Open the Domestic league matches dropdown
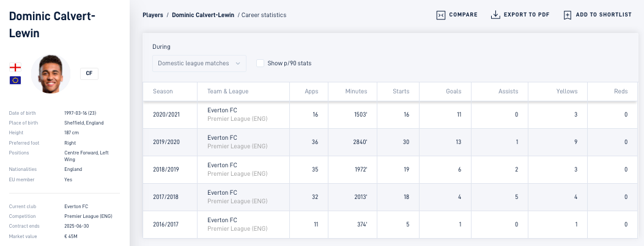644x246 pixels. point(199,63)
